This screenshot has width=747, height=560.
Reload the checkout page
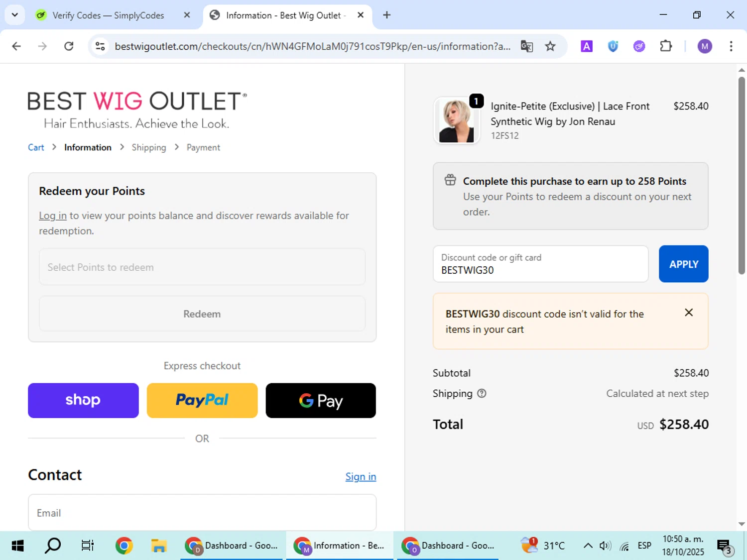coord(69,46)
